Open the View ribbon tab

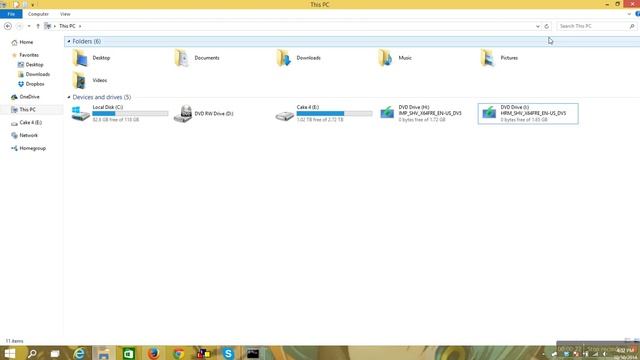[65, 14]
